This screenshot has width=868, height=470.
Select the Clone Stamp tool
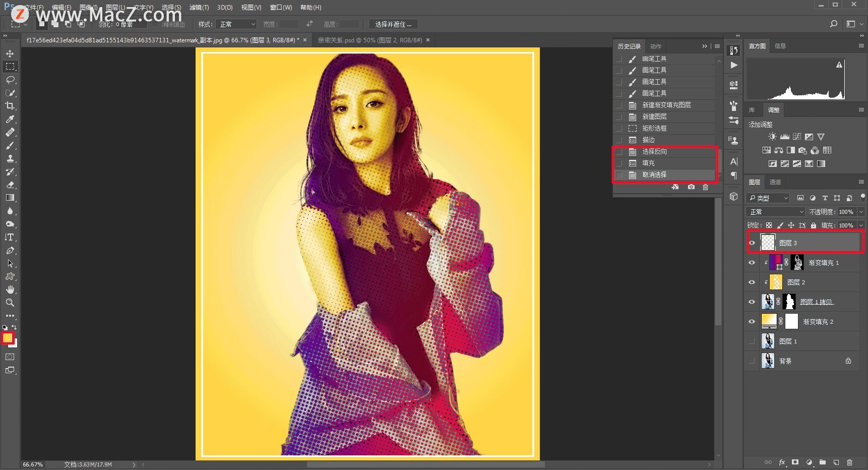[10, 158]
